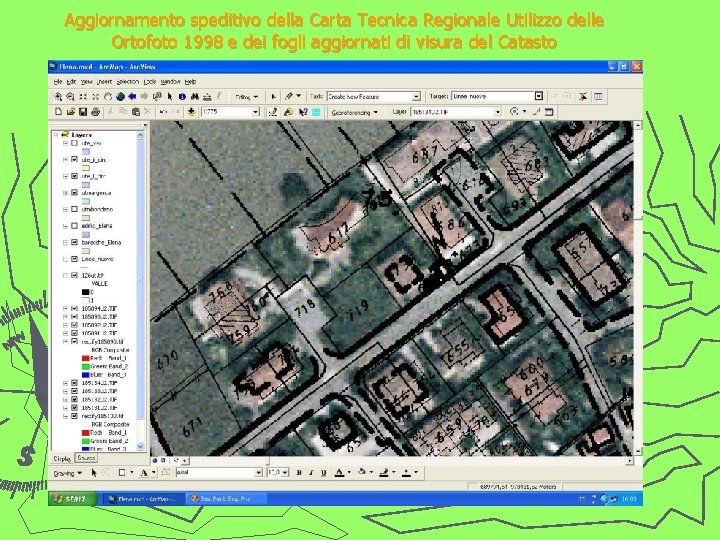Click the ArcMap taskbar button
This screenshot has height=540, width=720.
[x=143, y=499]
